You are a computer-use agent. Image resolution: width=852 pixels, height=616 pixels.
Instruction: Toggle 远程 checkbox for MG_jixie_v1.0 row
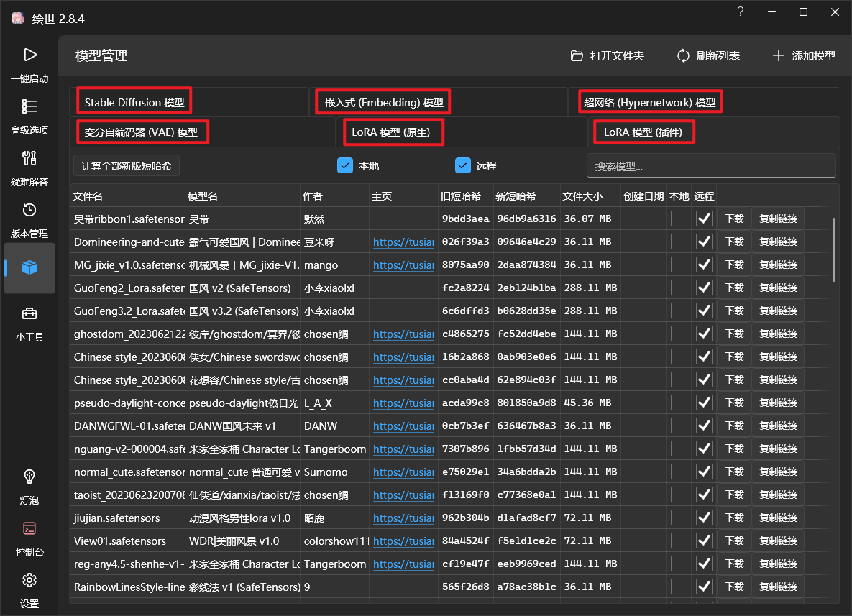pos(704,265)
